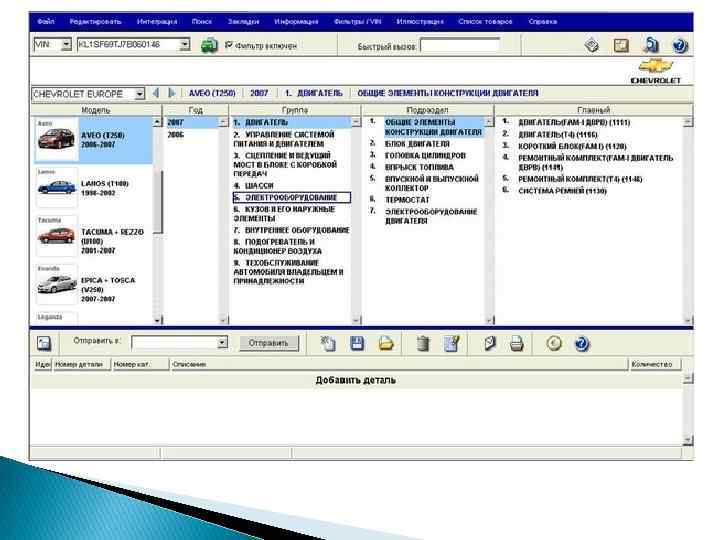
Task: Click the green car VIN search icon
Action: tap(209, 46)
